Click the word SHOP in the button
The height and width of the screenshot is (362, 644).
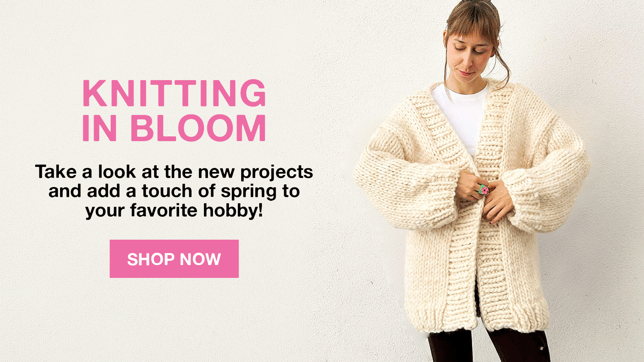[x=151, y=259]
